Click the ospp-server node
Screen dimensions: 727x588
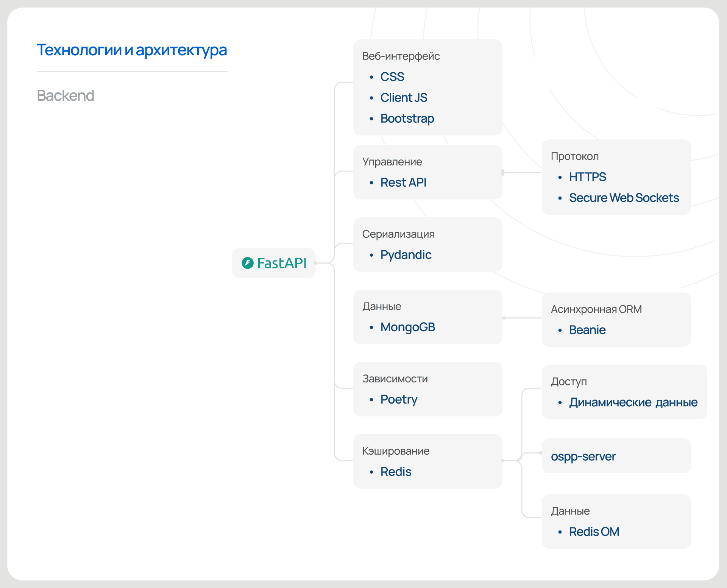(583, 456)
